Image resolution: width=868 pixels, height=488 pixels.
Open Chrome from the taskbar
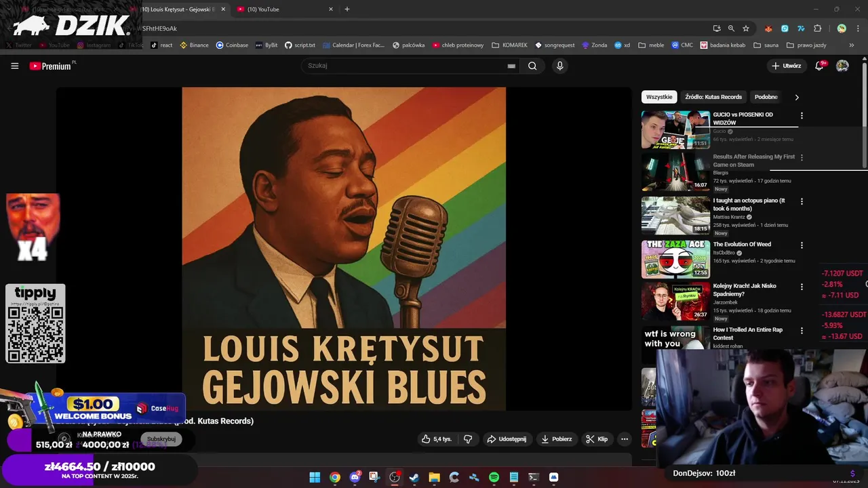(x=335, y=477)
